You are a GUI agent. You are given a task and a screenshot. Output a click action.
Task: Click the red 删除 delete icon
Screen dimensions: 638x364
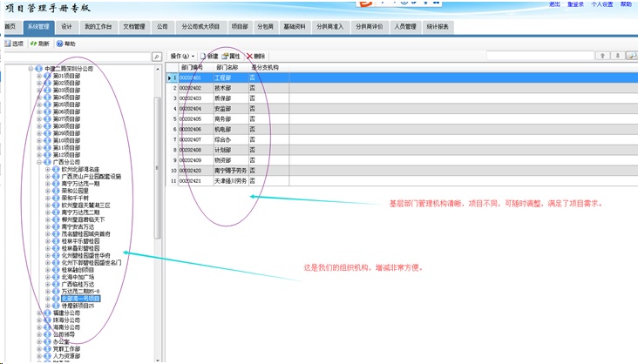255,56
